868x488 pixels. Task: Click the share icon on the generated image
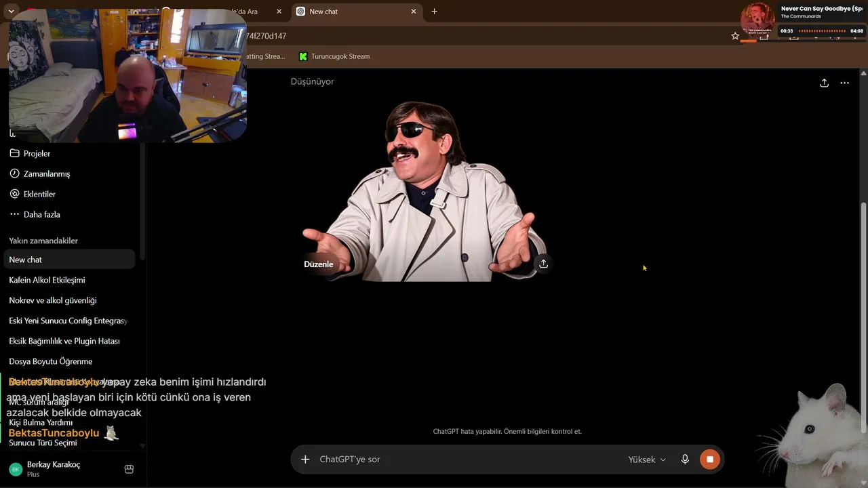click(543, 264)
